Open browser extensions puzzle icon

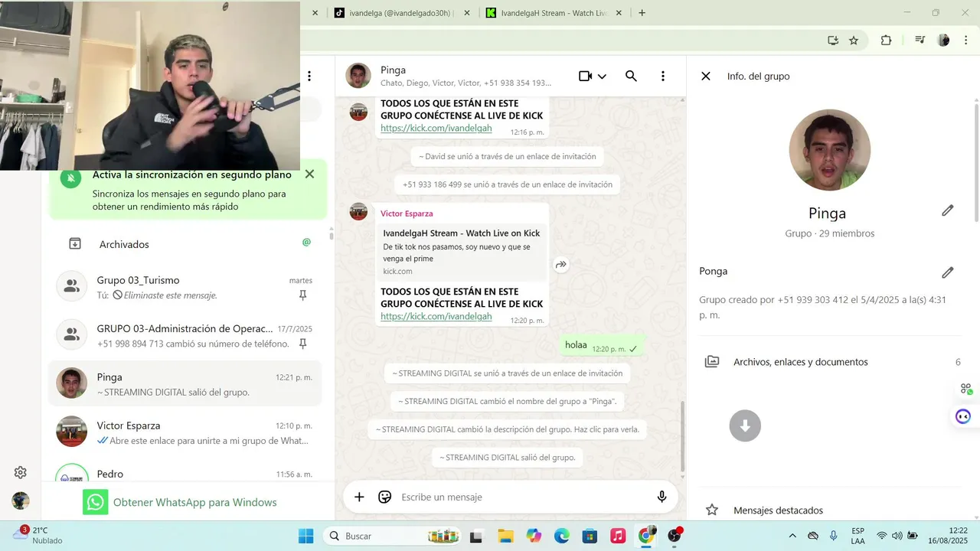(x=886, y=41)
